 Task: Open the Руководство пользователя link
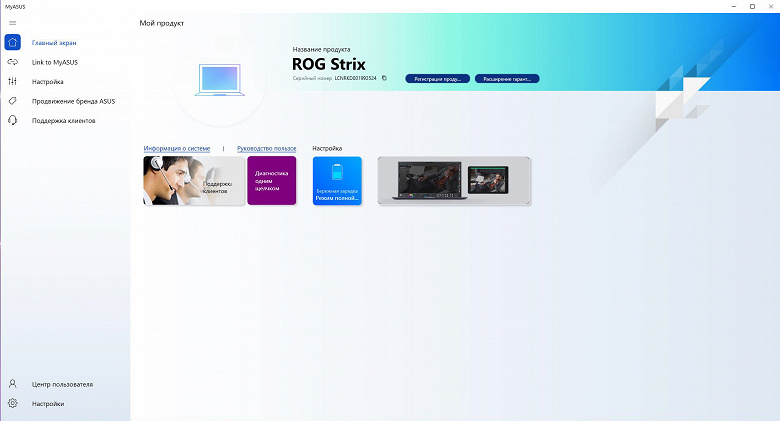point(267,148)
